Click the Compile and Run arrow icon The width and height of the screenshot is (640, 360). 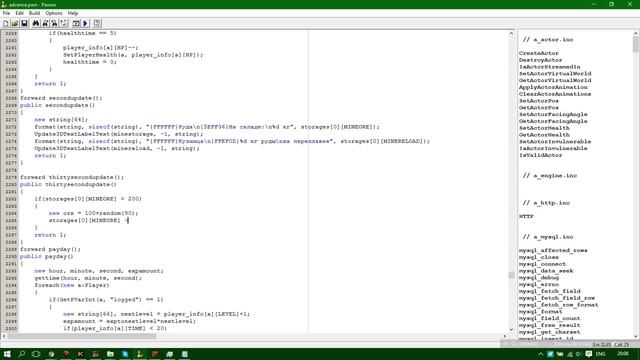click(x=85, y=23)
